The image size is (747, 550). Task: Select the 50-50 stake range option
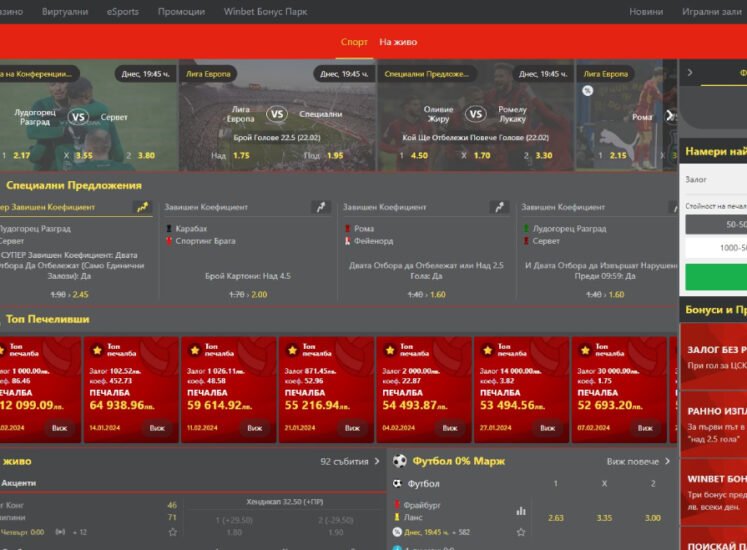(x=735, y=225)
